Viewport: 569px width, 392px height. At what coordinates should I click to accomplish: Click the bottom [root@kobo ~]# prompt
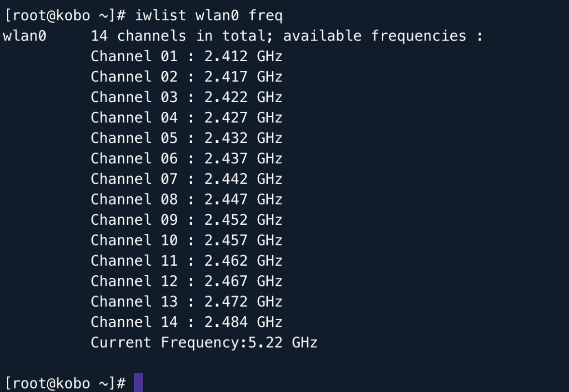click(65, 383)
